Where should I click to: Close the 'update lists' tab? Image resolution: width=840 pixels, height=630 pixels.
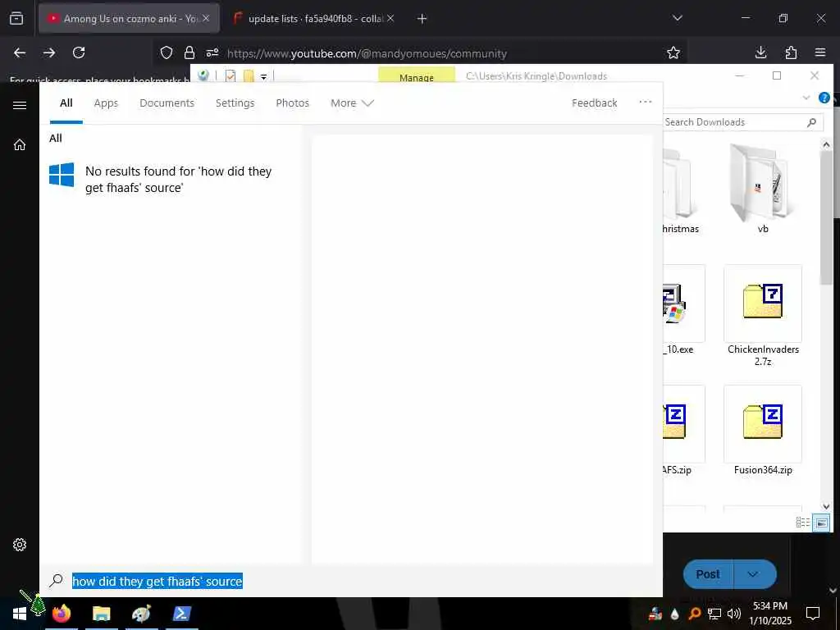[x=390, y=18]
